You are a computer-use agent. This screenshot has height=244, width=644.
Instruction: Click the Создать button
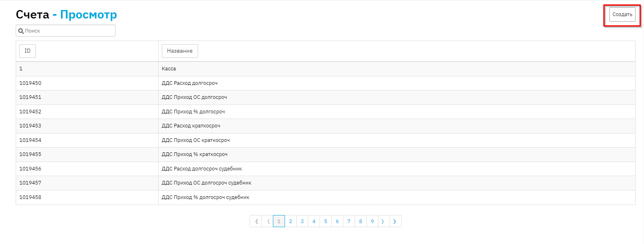click(x=622, y=14)
